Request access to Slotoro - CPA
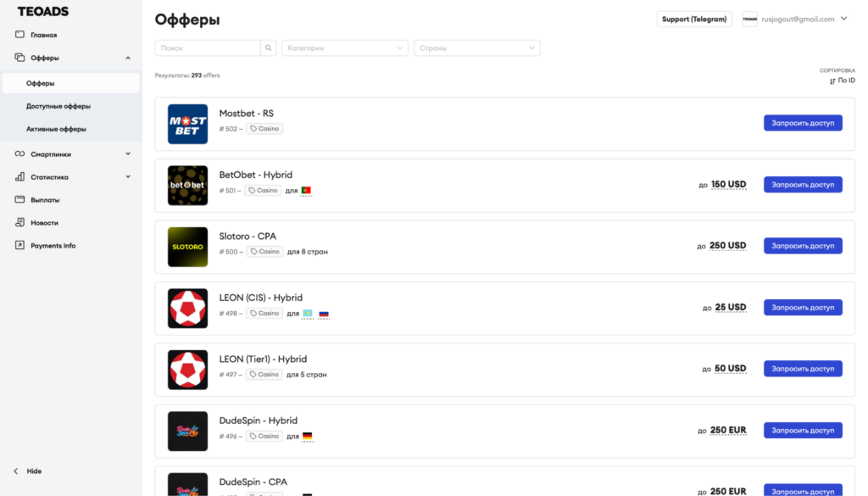 tap(803, 246)
